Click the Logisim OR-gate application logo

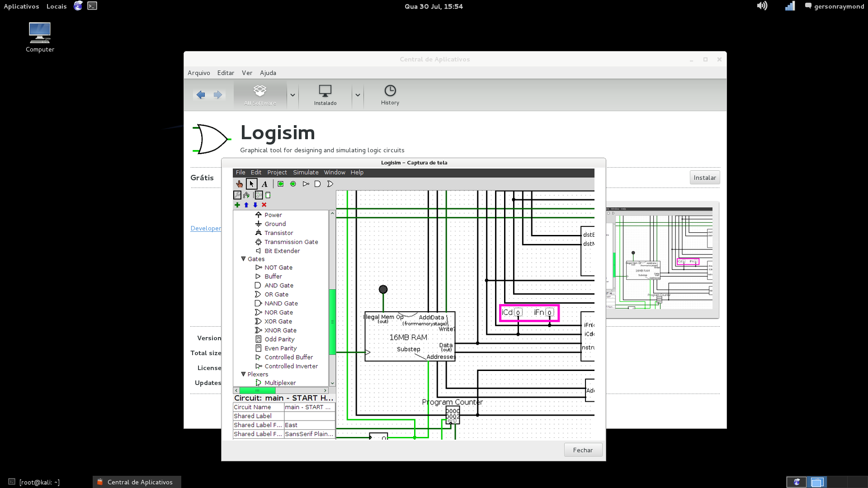pyautogui.click(x=212, y=139)
